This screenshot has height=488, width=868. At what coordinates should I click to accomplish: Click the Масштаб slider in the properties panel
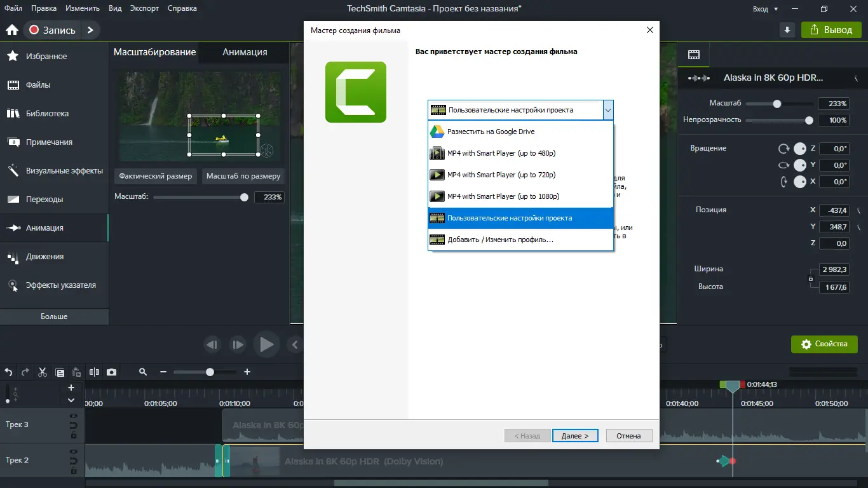click(780, 104)
